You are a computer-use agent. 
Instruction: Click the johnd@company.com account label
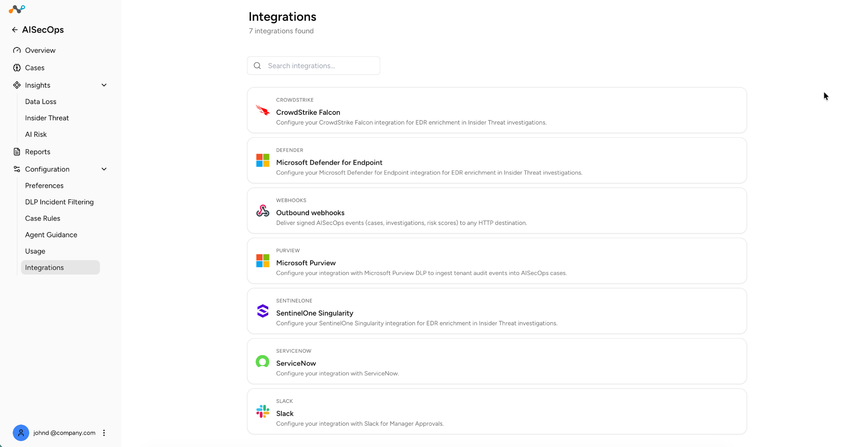point(64,433)
